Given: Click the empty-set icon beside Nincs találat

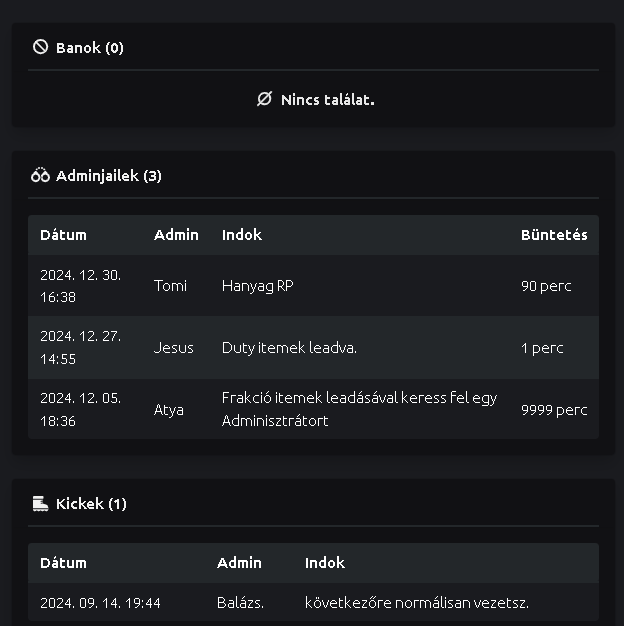Looking at the screenshot, I should (264, 99).
